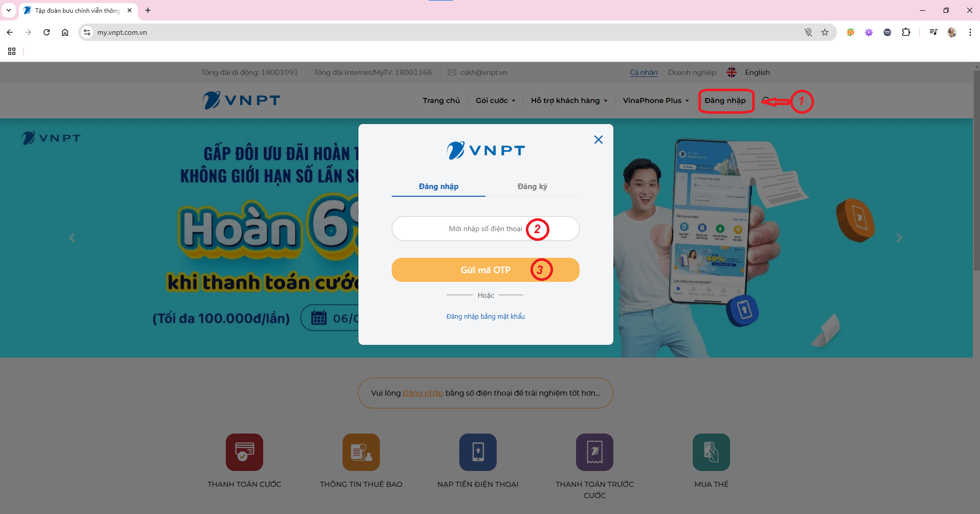Click the orange Đăng nhập link in notice
The height and width of the screenshot is (514, 980).
coord(423,393)
